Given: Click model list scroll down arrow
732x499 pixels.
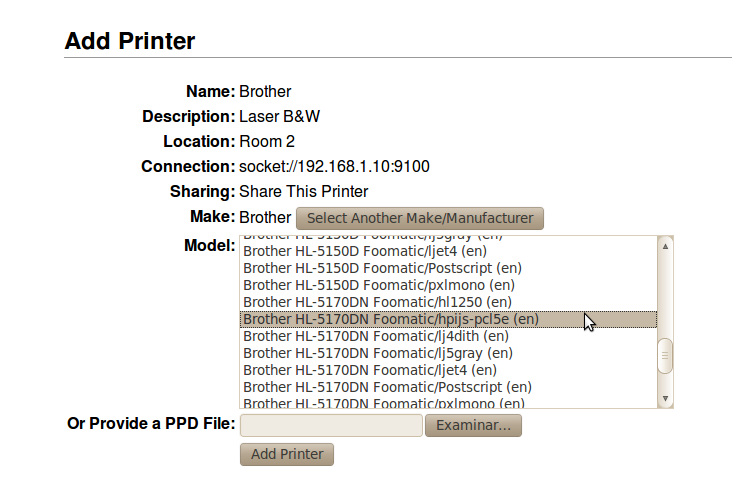Looking at the screenshot, I should (665, 399).
